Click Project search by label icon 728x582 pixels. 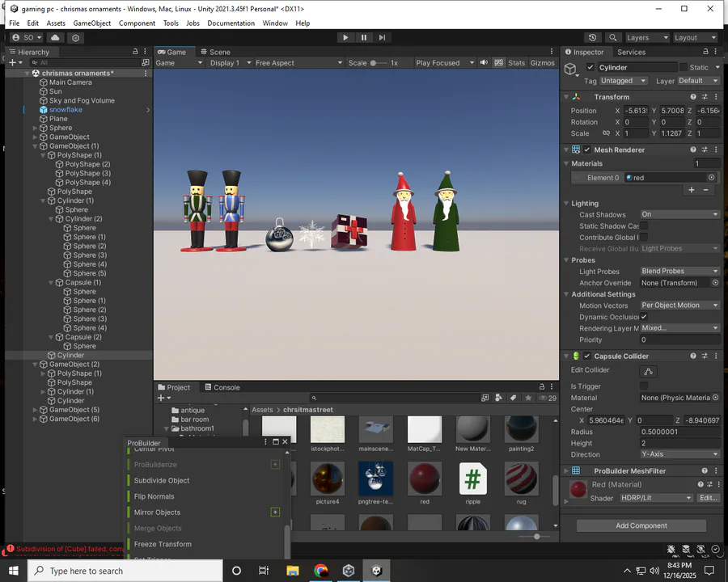pos(513,398)
